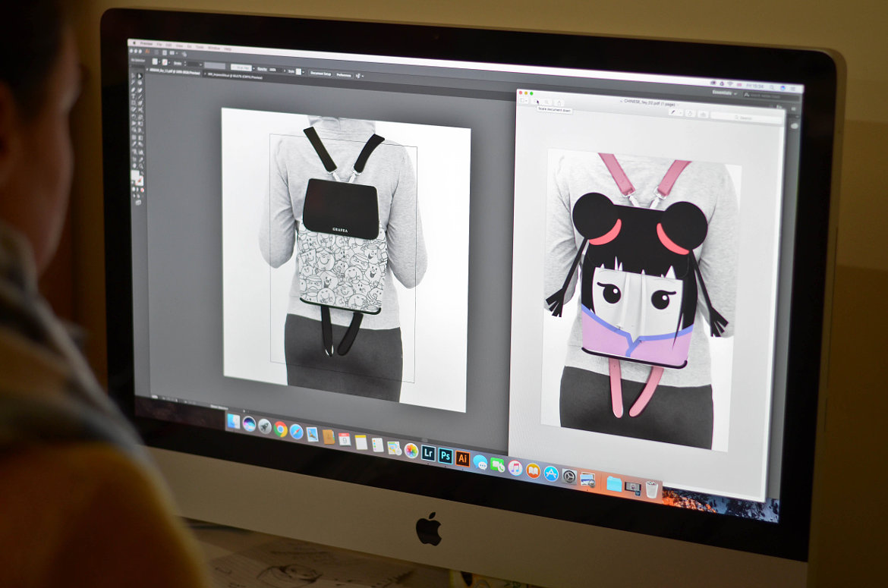This screenshot has height=588, width=888.
Task: Click the CHINESE pdf title in Preview window
Action: (x=648, y=102)
